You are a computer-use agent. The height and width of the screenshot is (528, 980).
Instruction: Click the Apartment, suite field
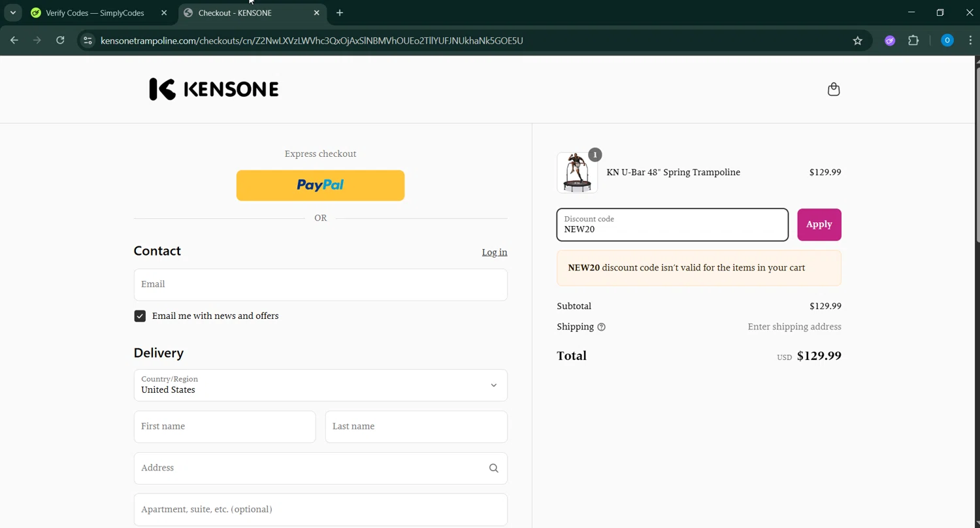point(321,510)
